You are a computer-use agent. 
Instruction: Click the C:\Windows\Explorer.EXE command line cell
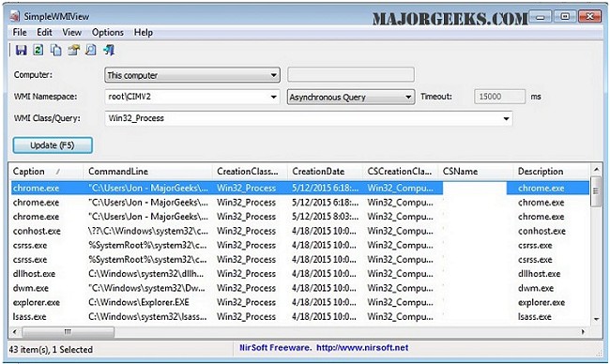point(139,303)
